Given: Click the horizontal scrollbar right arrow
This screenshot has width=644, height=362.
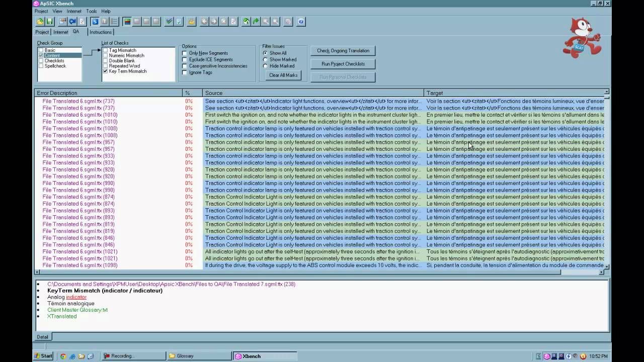Looking at the screenshot, I should click(601, 272).
